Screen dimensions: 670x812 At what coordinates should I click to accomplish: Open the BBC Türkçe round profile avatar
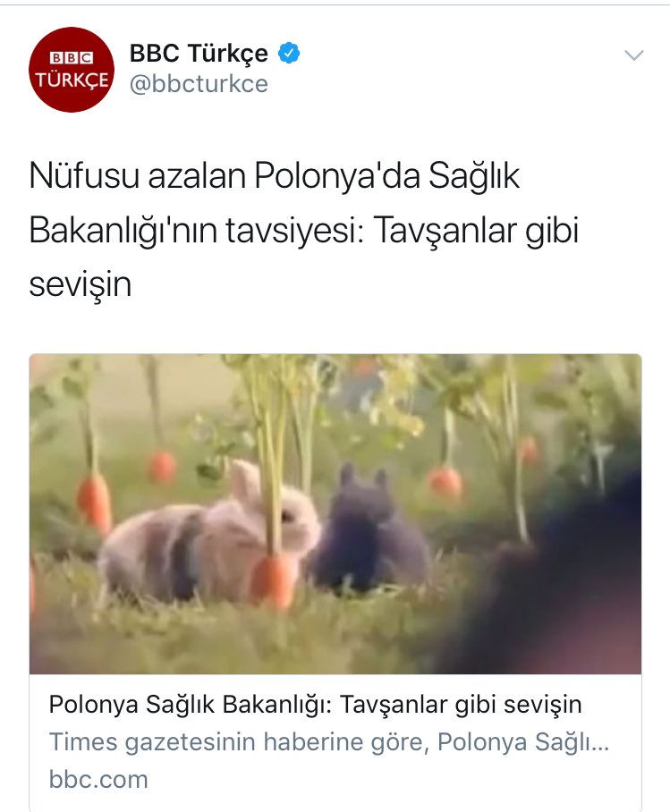click(72, 70)
